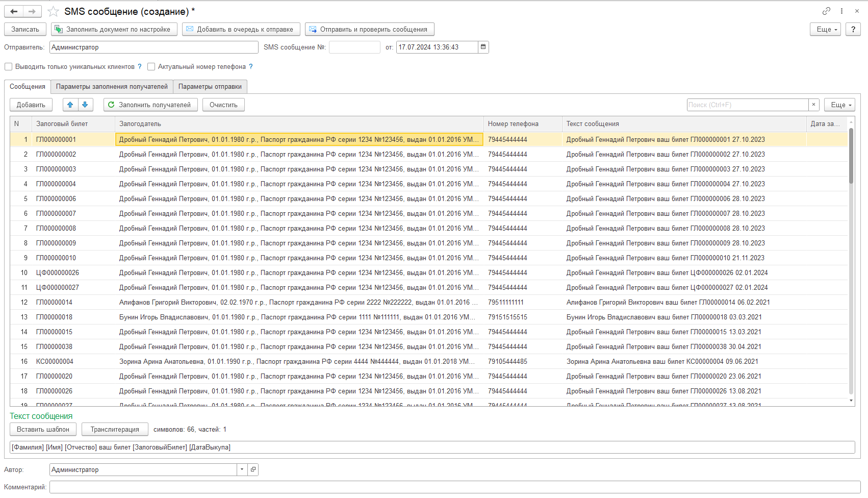The height and width of the screenshot is (498, 868).
Task: Click 'Заполнить получателей' button
Action: (x=150, y=105)
